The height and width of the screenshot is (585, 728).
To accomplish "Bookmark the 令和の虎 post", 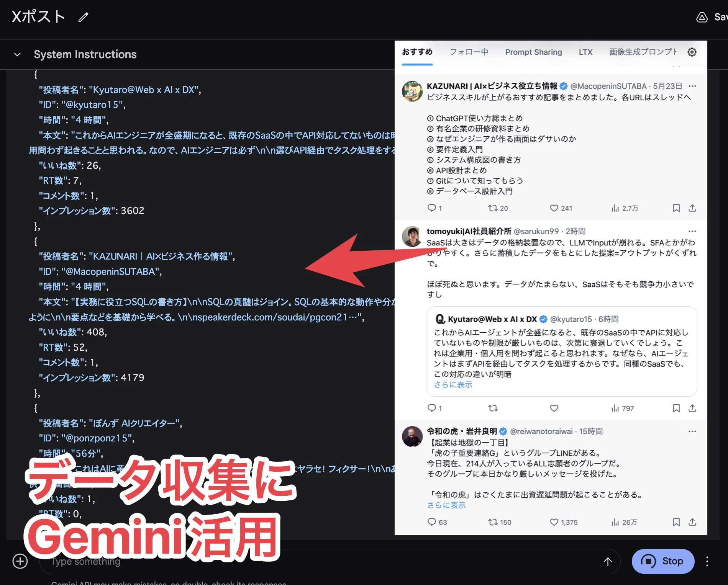I will pos(676,522).
